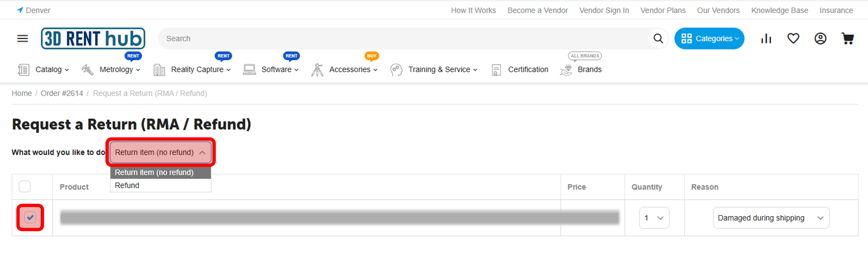This screenshot has width=868, height=256.
Task: Go to Order #2614 breadcrumb link
Action: (x=62, y=93)
